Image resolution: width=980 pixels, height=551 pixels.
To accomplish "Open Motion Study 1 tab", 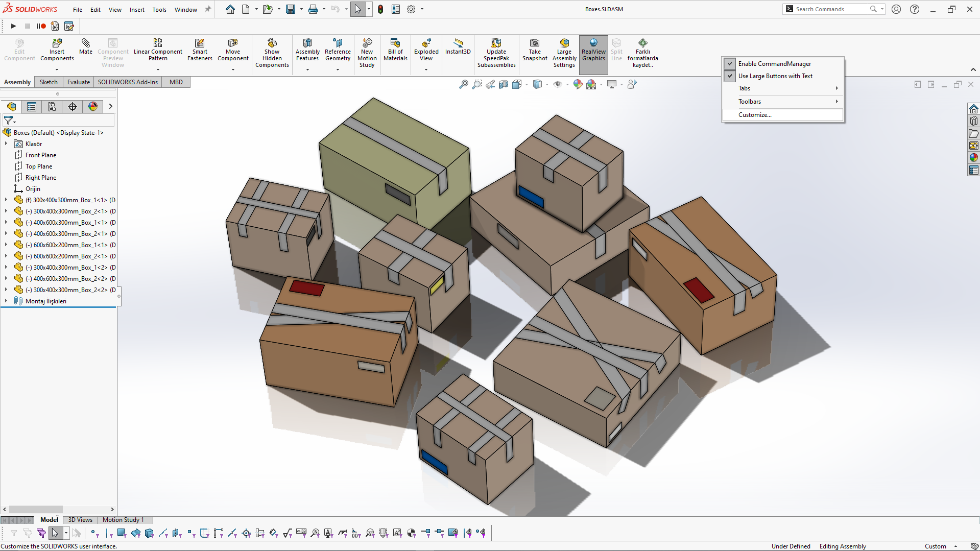I will 123,520.
